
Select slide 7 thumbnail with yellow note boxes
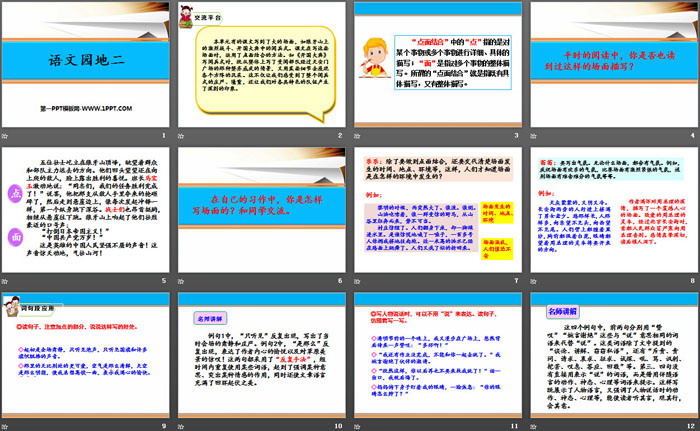coord(438,210)
